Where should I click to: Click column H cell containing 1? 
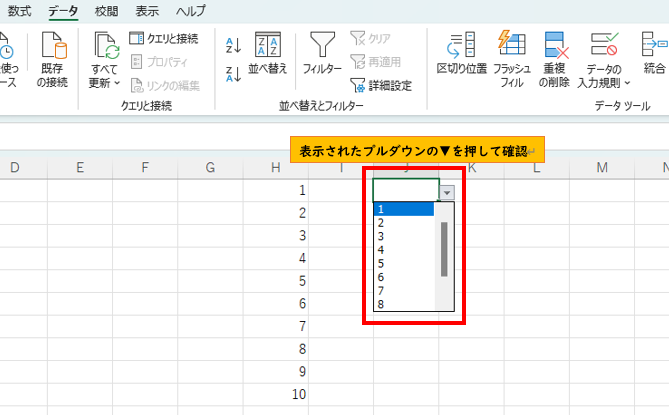(x=276, y=190)
